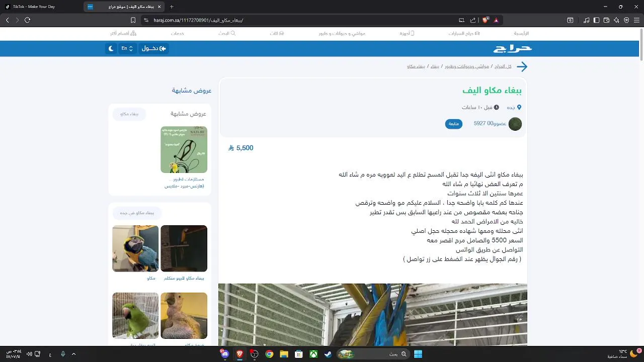Viewport: 644px width, 362px height.
Task: Open ببغاء مكاو breadcrumb link
Action: tap(416, 66)
